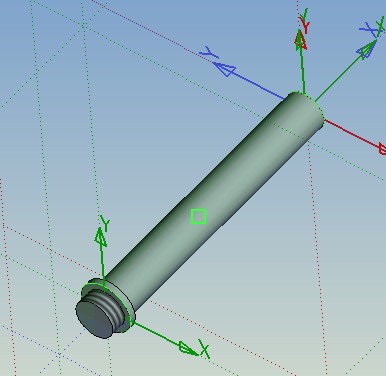Select the flat end face of the threaded tip

point(95,319)
